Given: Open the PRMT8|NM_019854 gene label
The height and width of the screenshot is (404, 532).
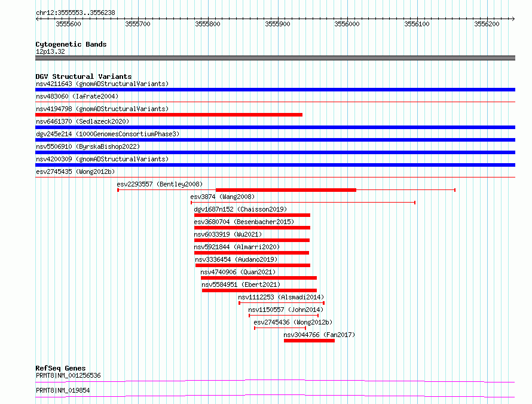Looking at the screenshot, I should (x=63, y=390).
